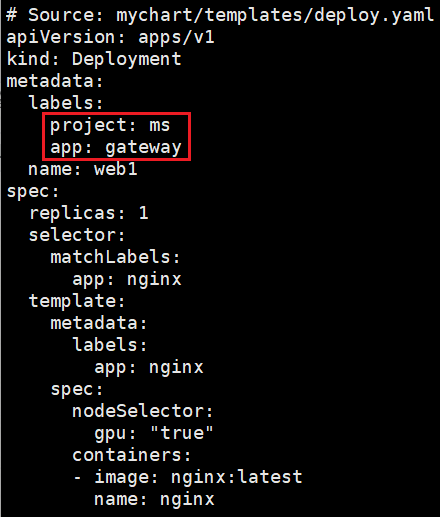Click the highlighted app: gateway label
Screen dimensions: 440x517
click(x=116, y=147)
